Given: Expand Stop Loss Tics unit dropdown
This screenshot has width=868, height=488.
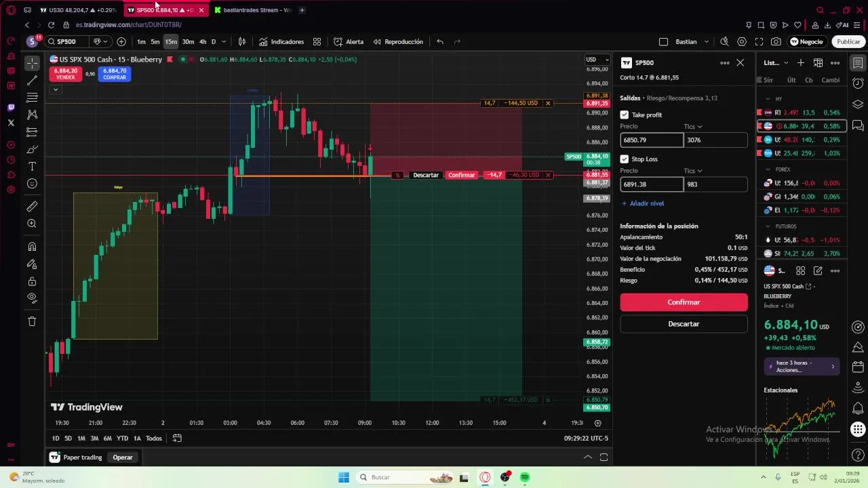Looking at the screenshot, I should coord(693,171).
